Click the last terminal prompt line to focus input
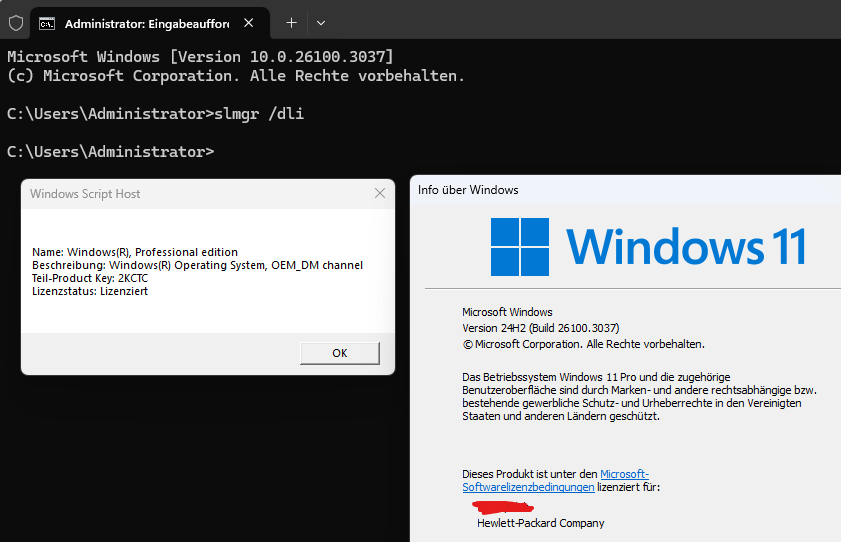 pyautogui.click(x=110, y=152)
